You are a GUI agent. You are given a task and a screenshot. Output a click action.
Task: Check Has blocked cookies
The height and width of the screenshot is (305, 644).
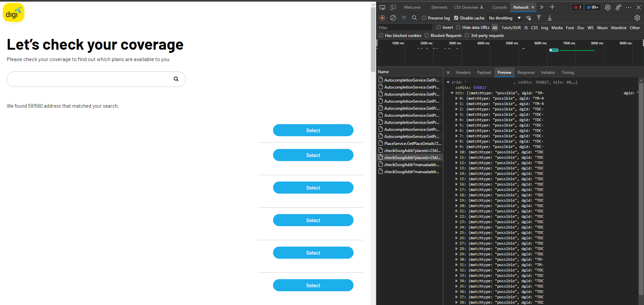tap(381, 35)
